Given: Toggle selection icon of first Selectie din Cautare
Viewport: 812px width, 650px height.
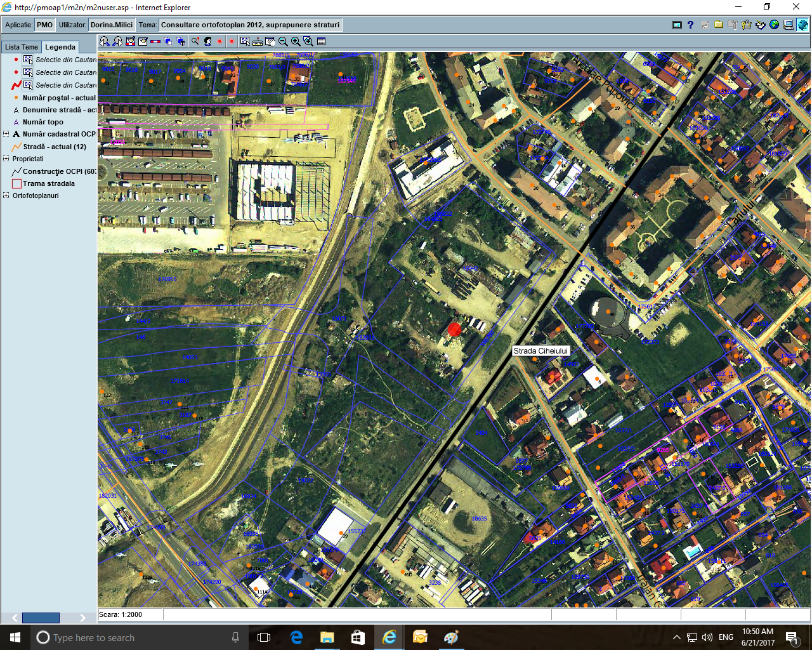Looking at the screenshot, I should pyautogui.click(x=28, y=60).
